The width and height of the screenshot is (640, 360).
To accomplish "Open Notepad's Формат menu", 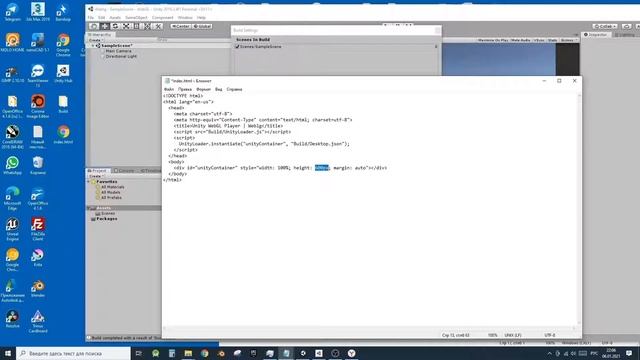I will pos(203,89).
